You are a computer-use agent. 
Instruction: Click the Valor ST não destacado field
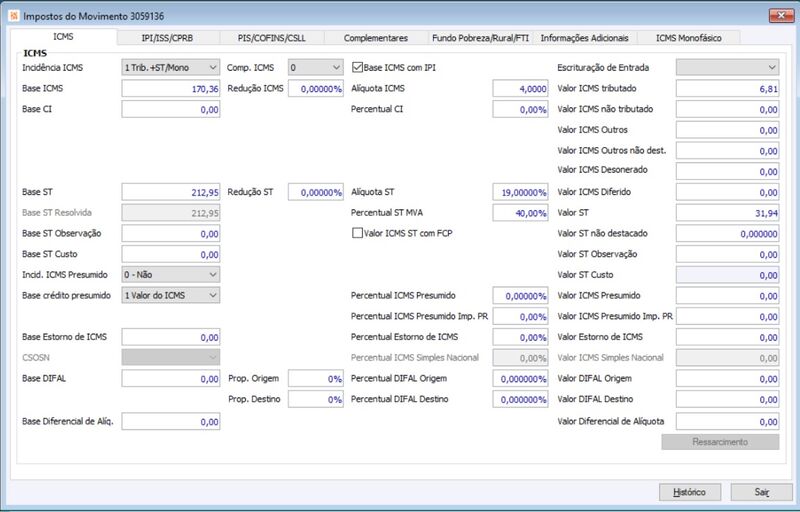click(x=728, y=234)
